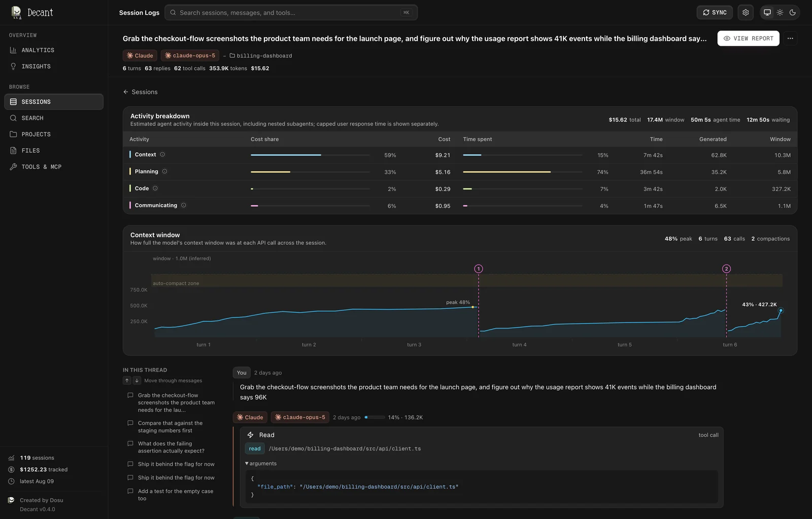Collapse the arguments disclosure triangle
The image size is (812, 519).
click(247, 464)
